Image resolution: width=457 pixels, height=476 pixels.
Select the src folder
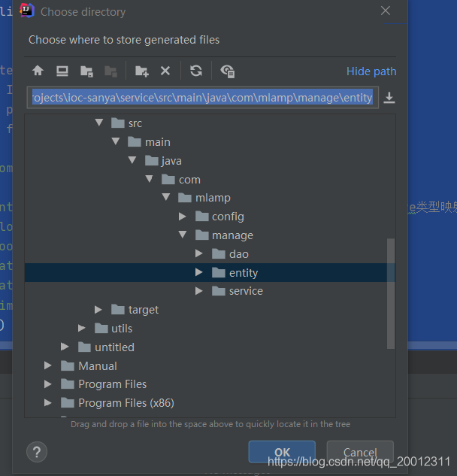click(x=126, y=123)
